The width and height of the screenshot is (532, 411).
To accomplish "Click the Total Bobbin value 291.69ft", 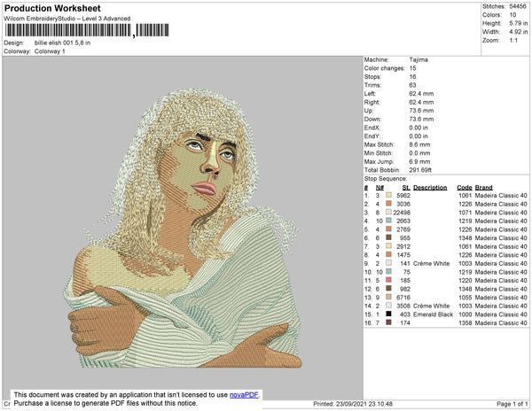I will point(420,170).
